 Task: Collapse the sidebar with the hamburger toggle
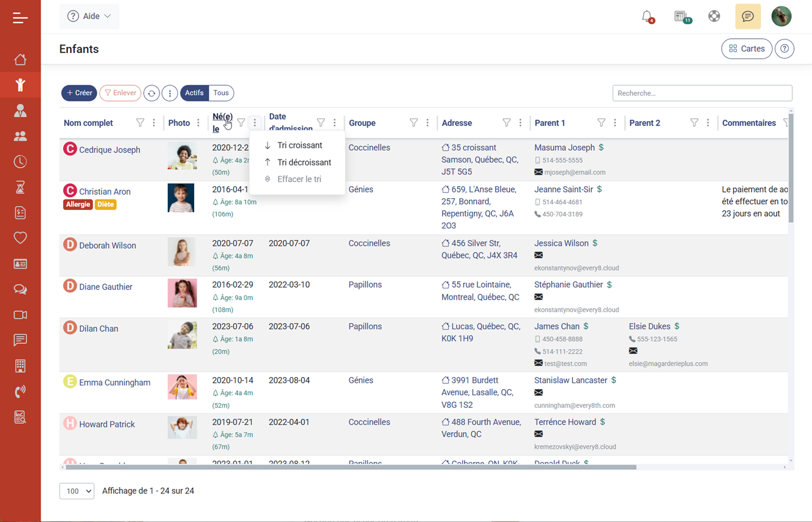pos(20,17)
